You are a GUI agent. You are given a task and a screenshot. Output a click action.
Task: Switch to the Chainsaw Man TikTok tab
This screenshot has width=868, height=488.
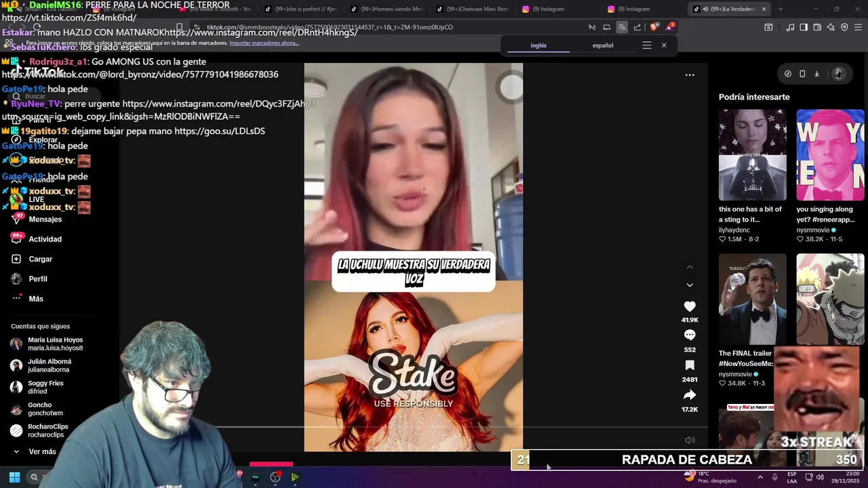pos(472,9)
